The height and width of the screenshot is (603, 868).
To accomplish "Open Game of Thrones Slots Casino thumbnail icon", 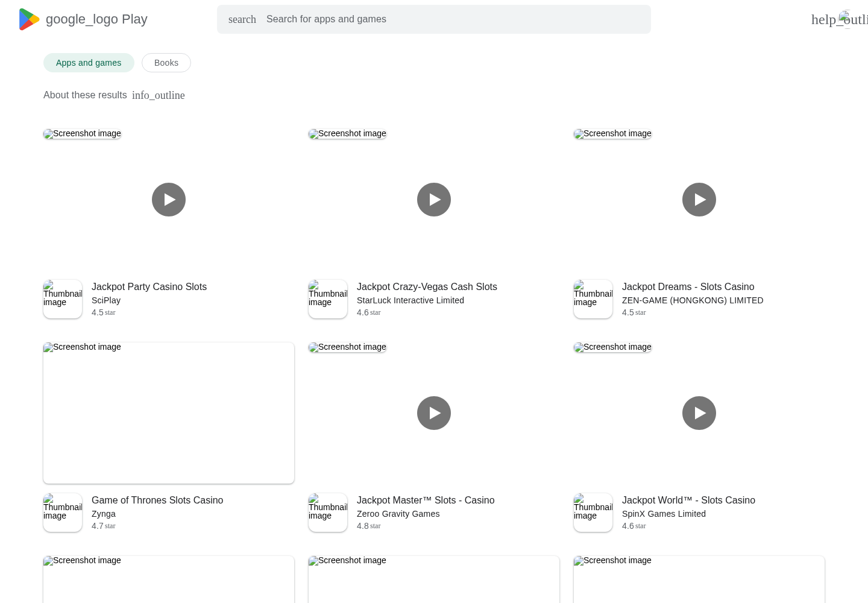I will click(x=63, y=513).
